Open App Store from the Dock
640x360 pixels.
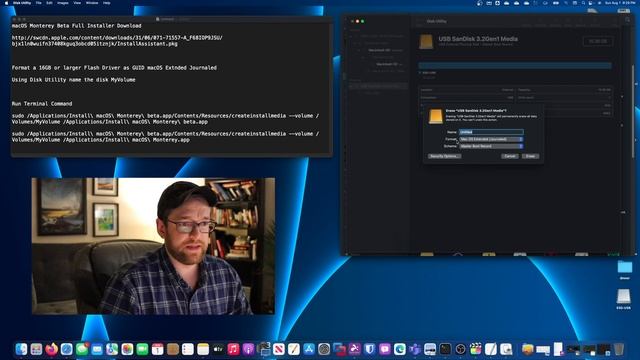tap(309, 349)
